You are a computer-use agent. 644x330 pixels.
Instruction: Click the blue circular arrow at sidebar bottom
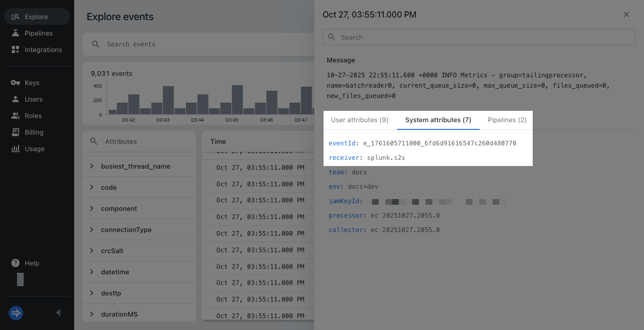(15, 313)
